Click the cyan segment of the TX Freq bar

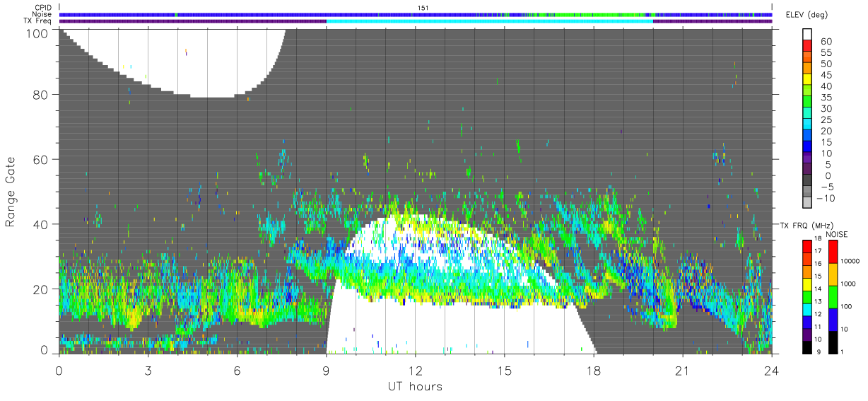coord(490,21)
